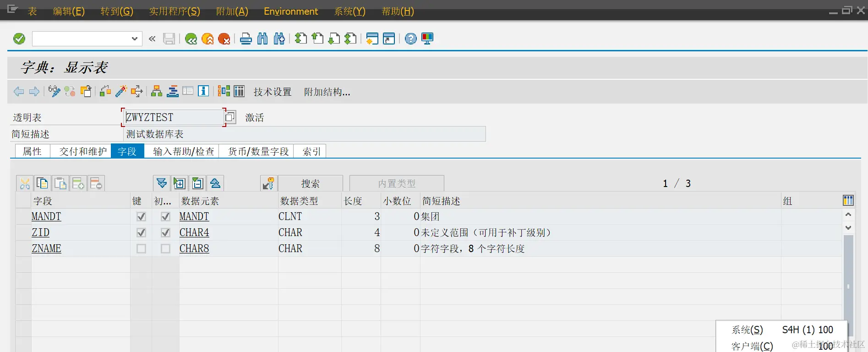Viewport: 868px width, 352px height.
Task: Click the Next Page icon
Action: [334, 39]
